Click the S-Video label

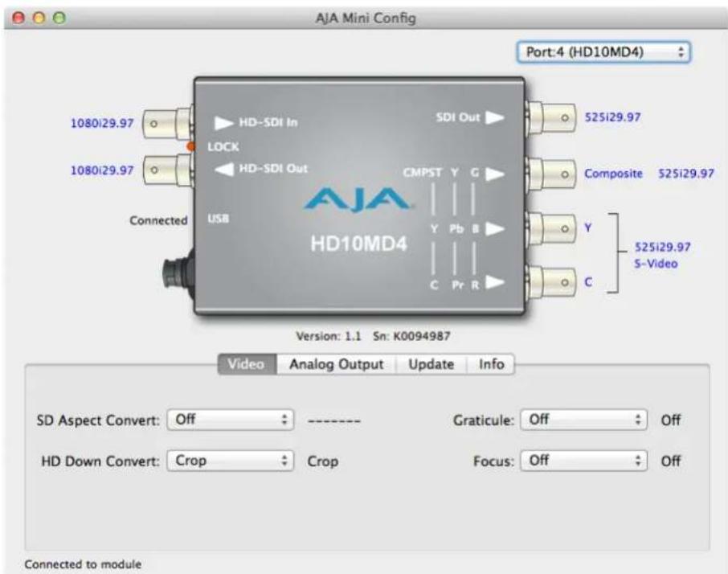(x=656, y=264)
